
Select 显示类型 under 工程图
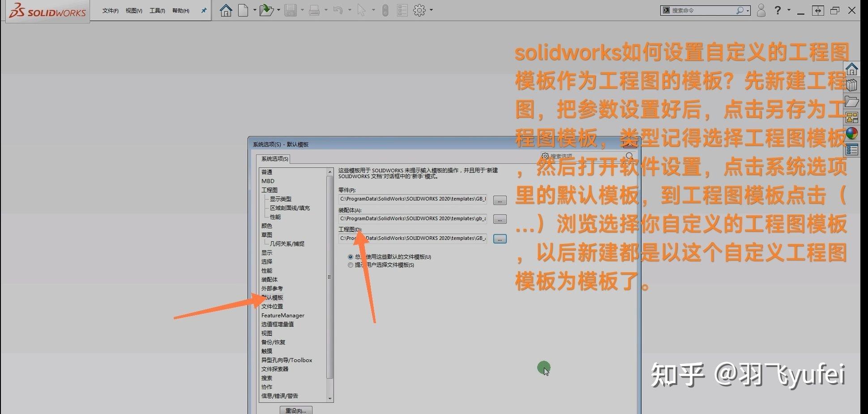pos(281,199)
